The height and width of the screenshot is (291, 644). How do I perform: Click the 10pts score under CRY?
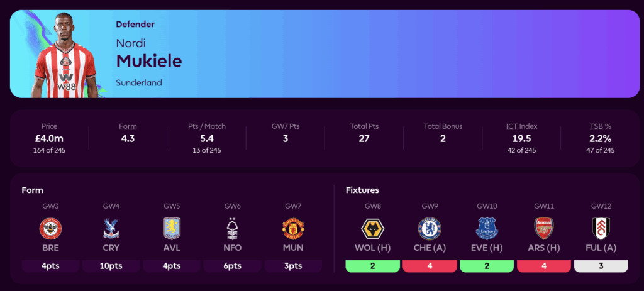tap(111, 266)
